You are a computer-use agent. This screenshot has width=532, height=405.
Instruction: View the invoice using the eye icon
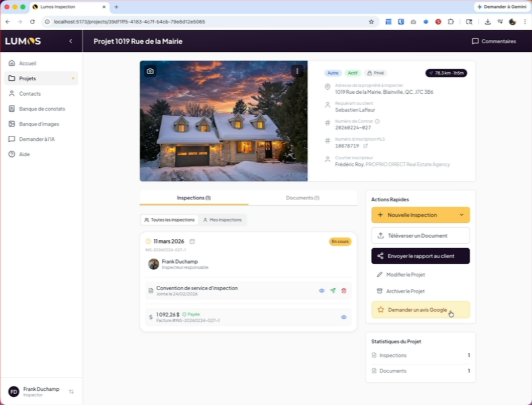point(344,317)
